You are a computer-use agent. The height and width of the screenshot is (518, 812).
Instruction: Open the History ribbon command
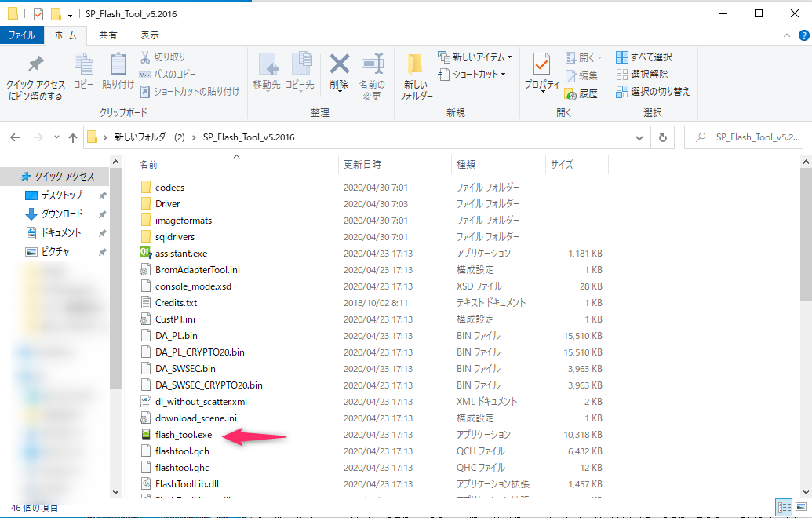tap(581, 93)
